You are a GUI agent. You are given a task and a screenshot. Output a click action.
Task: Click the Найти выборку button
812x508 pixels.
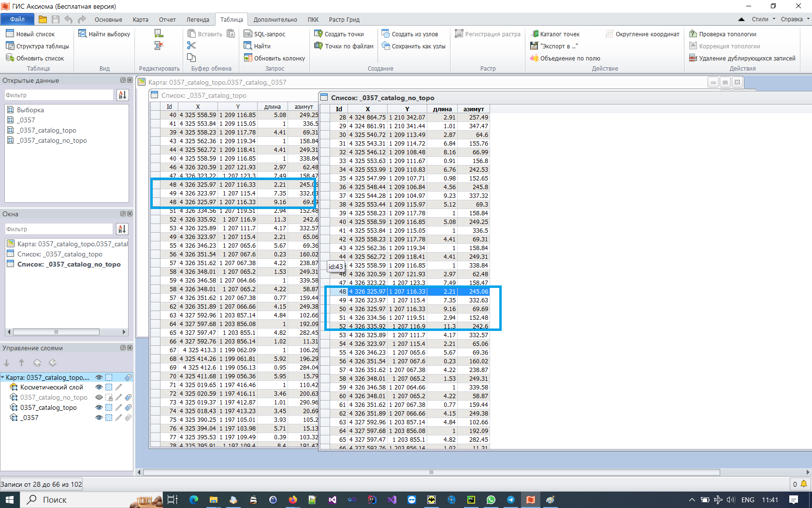pyautogui.click(x=104, y=34)
